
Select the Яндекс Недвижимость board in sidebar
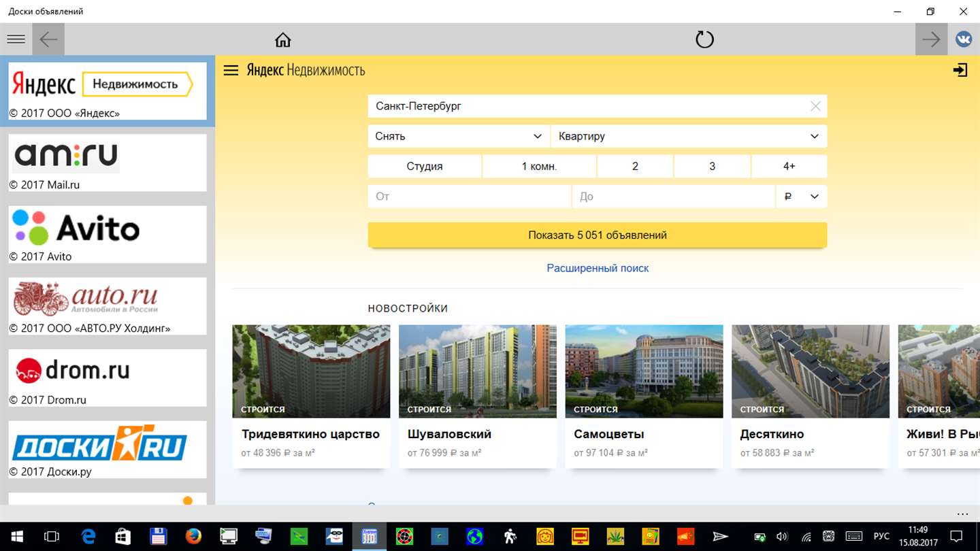[x=108, y=91]
